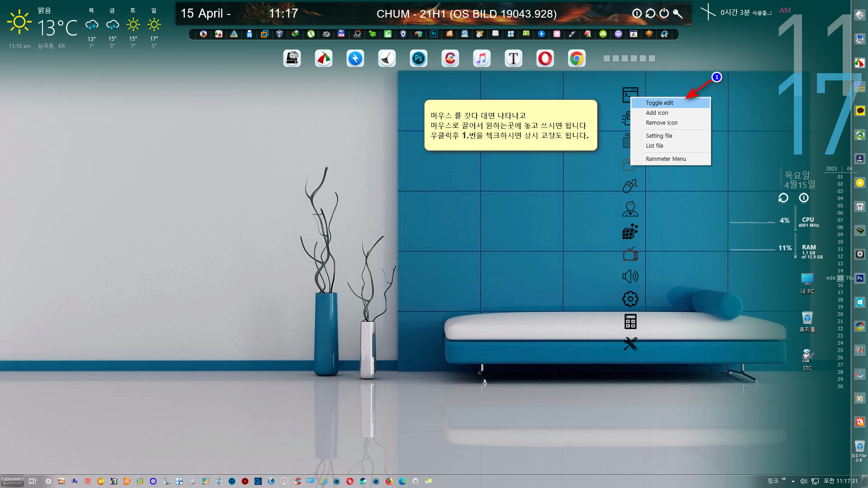The width and height of the screenshot is (868, 488).
Task: Open the disk drive globe app in the dock
Action: tap(292, 58)
